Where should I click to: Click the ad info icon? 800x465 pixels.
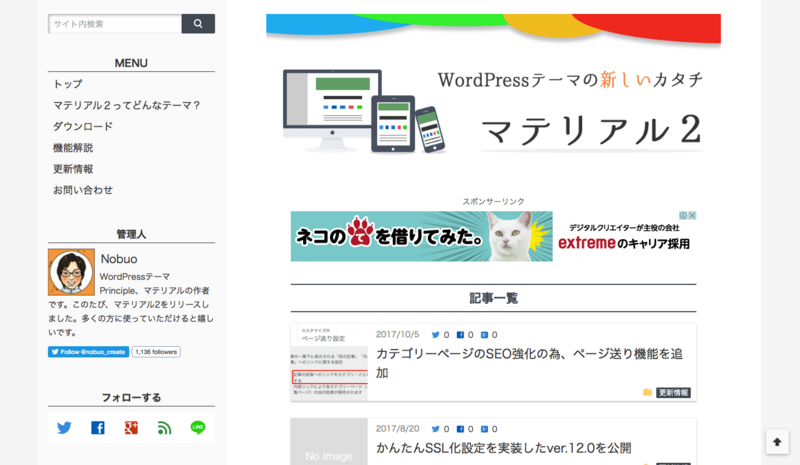coord(683,215)
